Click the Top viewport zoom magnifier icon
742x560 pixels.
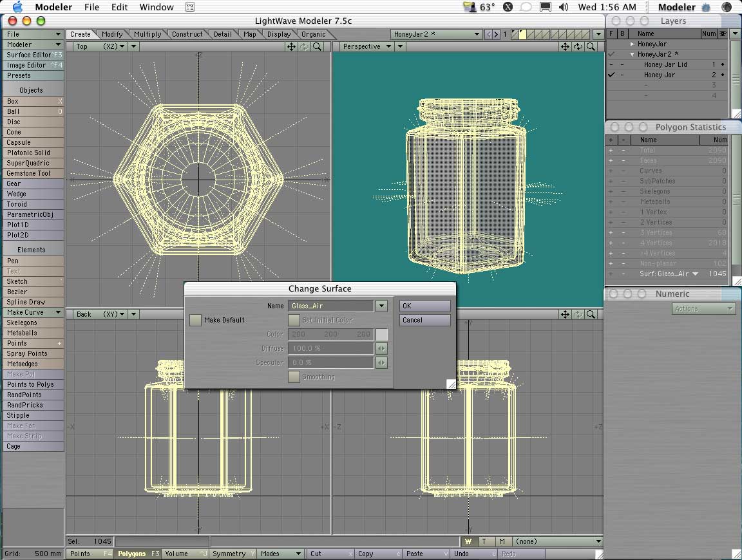coord(317,46)
